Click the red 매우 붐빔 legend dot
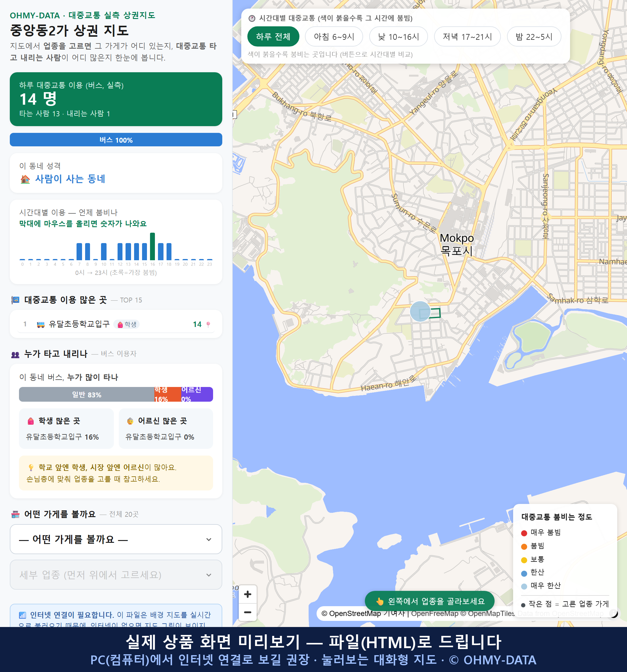 [x=524, y=533]
